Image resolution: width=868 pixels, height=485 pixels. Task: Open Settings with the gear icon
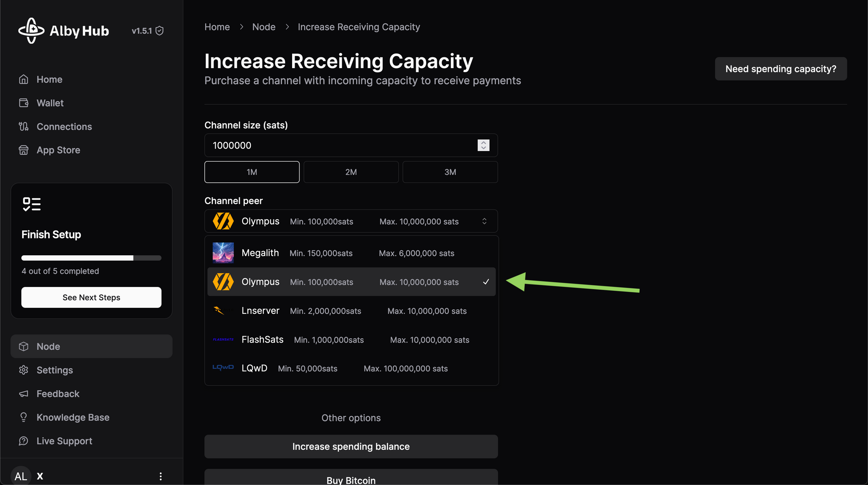(54, 370)
